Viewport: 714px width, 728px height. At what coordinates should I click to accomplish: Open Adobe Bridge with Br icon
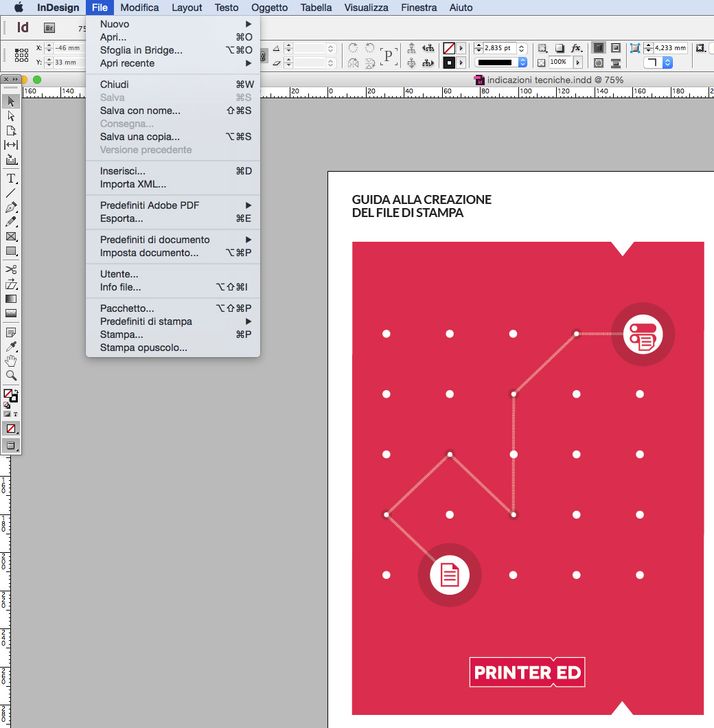49,28
